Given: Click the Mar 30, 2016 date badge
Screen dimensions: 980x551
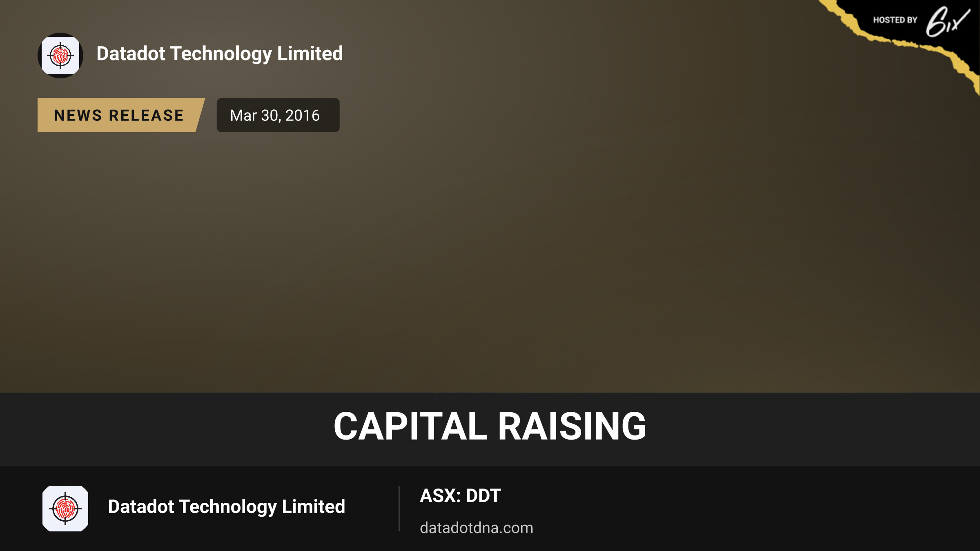Looking at the screenshot, I should [278, 115].
